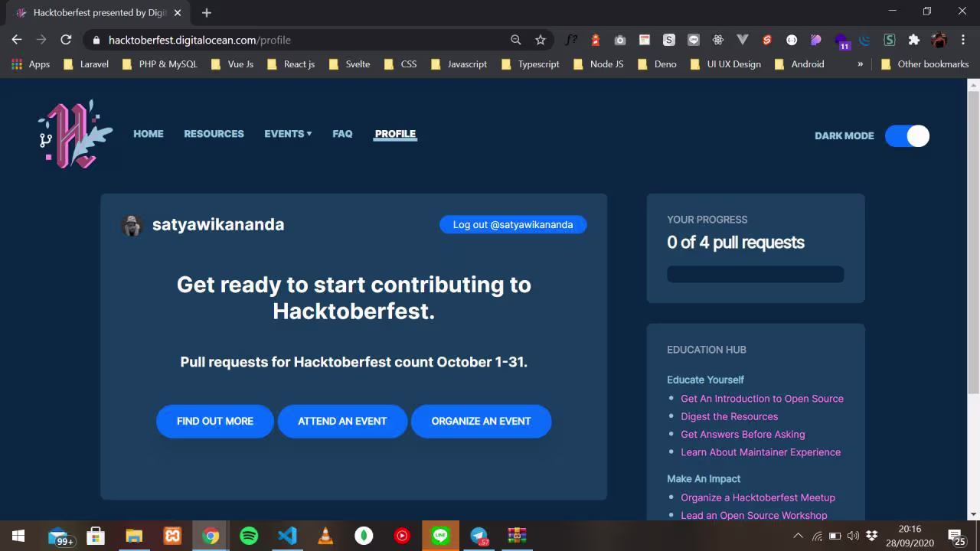Open the zoom magnifier in address bar
Viewport: 980px width, 551px height.
pos(516,40)
